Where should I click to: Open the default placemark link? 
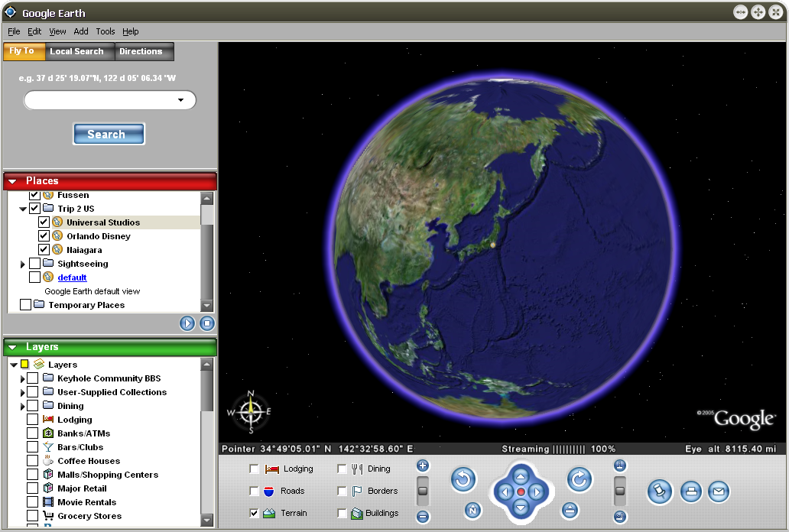point(72,277)
